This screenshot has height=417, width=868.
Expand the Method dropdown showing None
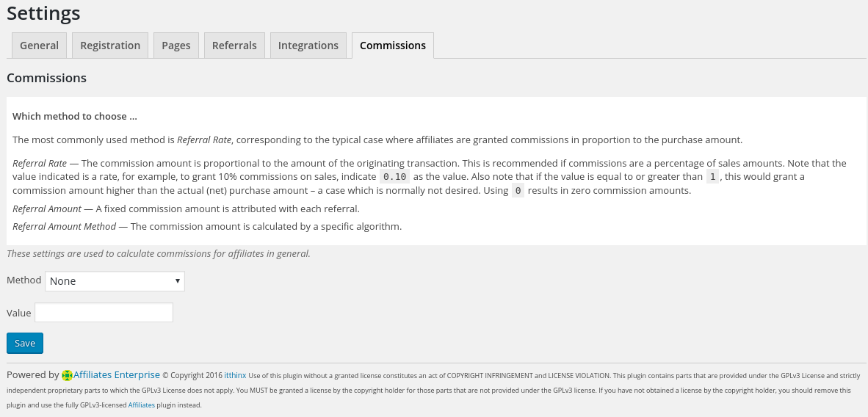115,280
